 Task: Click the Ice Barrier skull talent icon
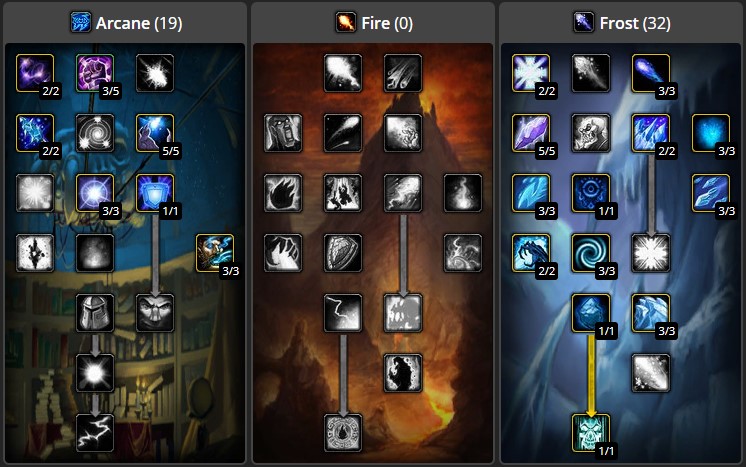click(x=590, y=433)
